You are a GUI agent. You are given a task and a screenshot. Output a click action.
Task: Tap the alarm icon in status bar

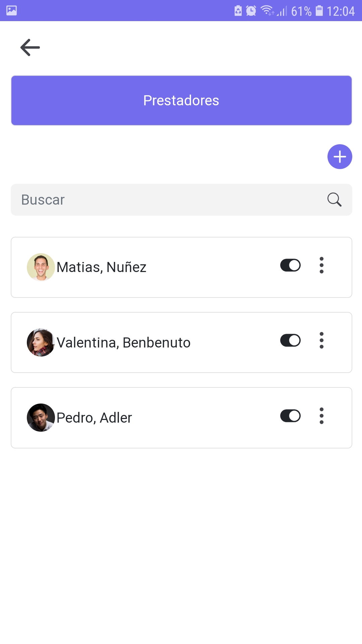251,11
